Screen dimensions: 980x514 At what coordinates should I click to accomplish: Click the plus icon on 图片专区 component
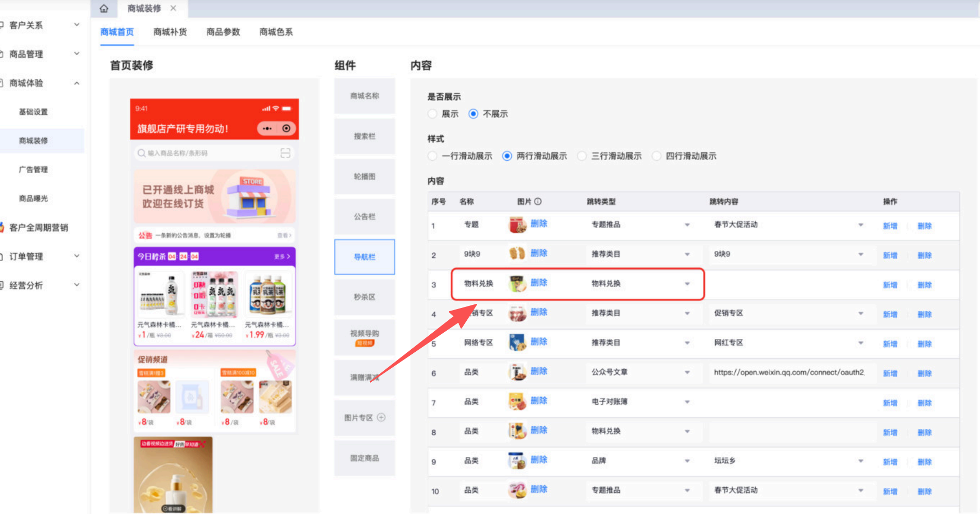[381, 418]
